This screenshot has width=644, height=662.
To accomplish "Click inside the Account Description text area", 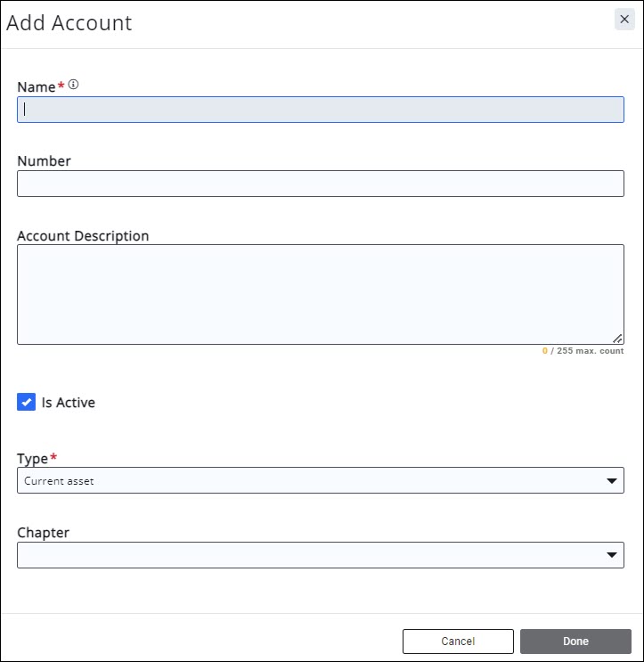I will tap(320, 294).
